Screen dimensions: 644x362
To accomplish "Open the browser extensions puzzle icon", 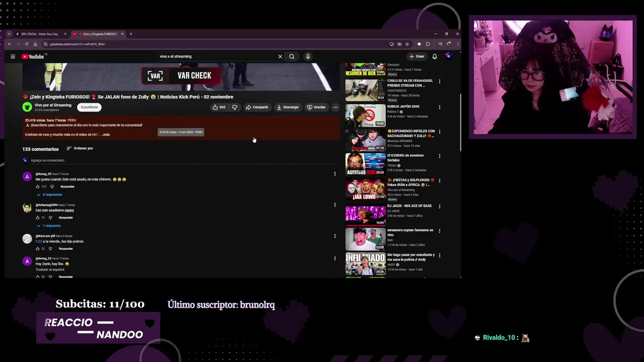I will (x=428, y=44).
